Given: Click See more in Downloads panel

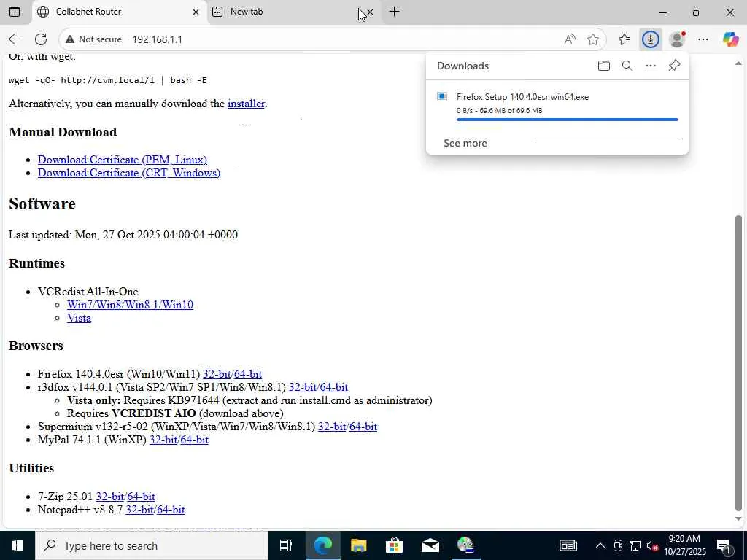Looking at the screenshot, I should click(465, 144).
